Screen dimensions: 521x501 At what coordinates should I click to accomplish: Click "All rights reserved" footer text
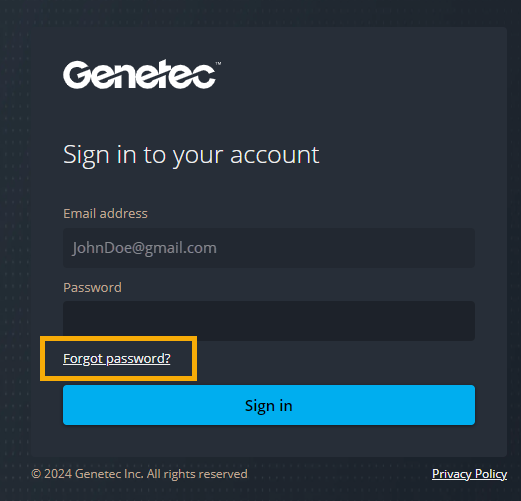pyautogui.click(x=197, y=474)
